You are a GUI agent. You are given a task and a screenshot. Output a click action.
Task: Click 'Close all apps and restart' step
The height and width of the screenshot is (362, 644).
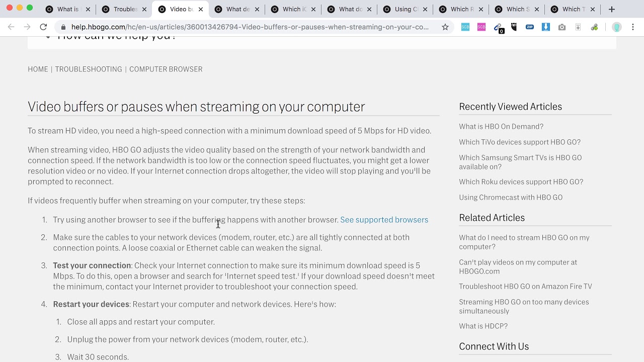pyautogui.click(x=141, y=322)
